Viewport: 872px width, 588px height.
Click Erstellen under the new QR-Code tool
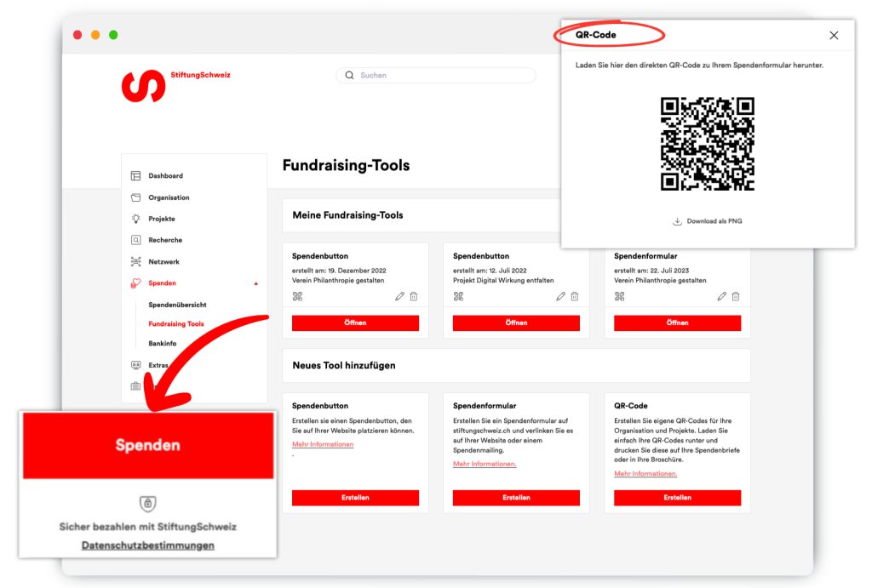click(x=677, y=498)
